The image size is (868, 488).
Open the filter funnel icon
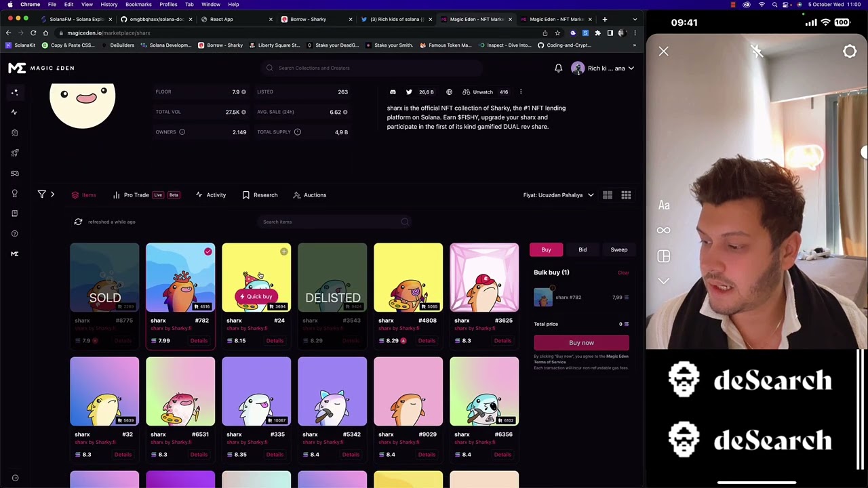click(41, 195)
